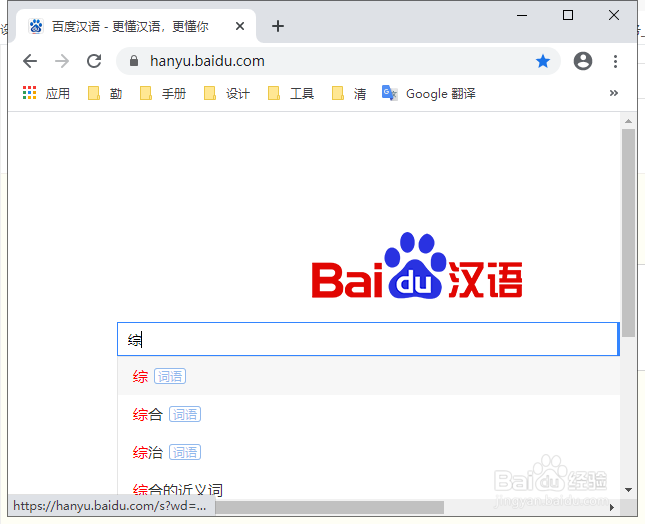Click the blue bookmark star
Image resolution: width=645 pixels, height=524 pixels.
pyautogui.click(x=543, y=61)
